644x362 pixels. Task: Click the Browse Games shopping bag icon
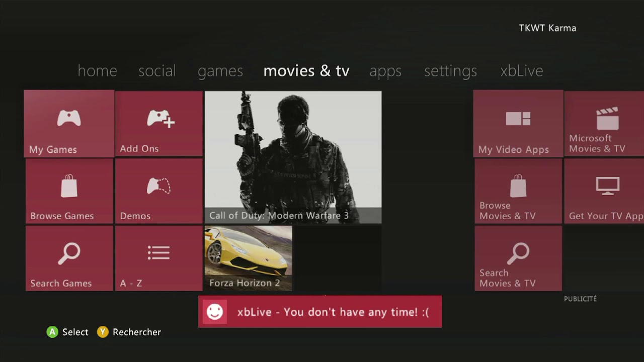[x=69, y=186]
